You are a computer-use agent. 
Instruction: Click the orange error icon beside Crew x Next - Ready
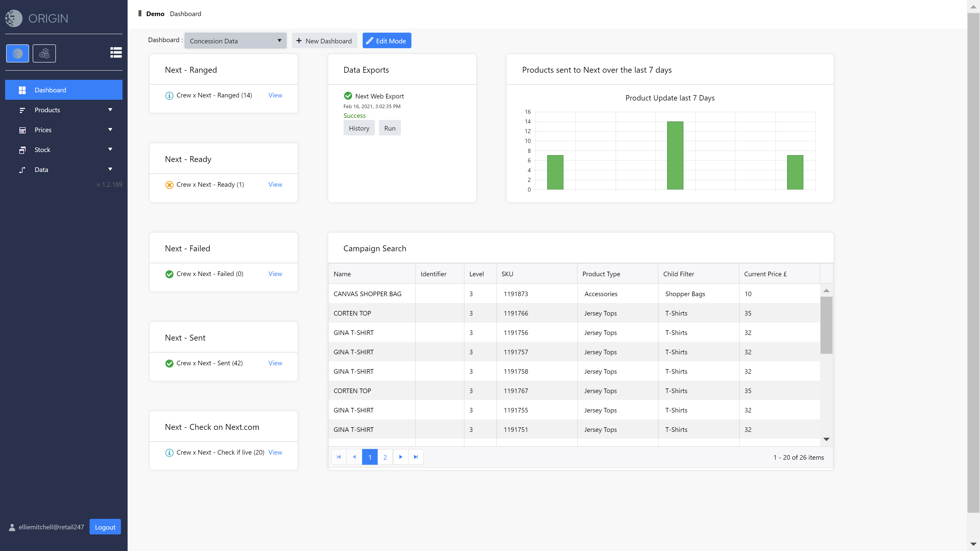click(169, 185)
